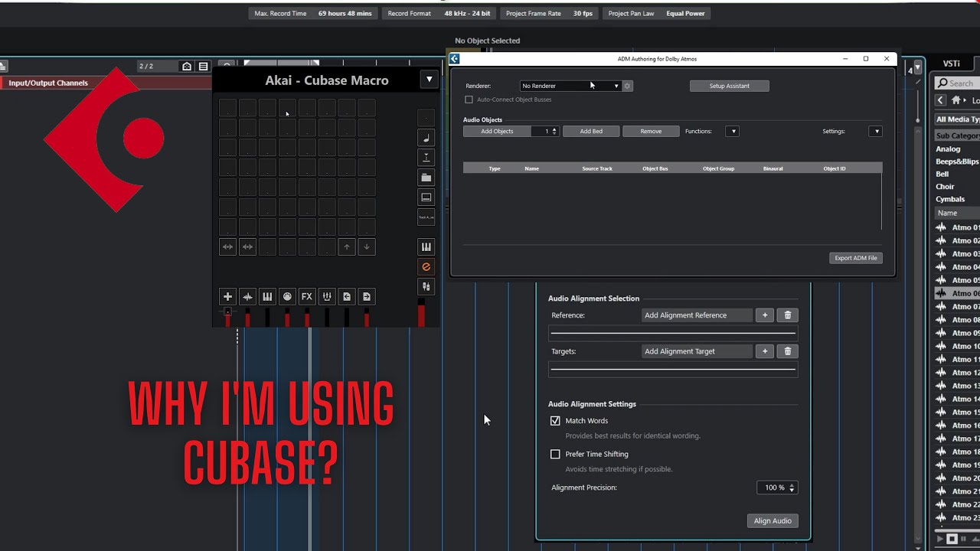Delete the alignment reference with trash icon
The height and width of the screenshot is (551, 980).
point(788,315)
